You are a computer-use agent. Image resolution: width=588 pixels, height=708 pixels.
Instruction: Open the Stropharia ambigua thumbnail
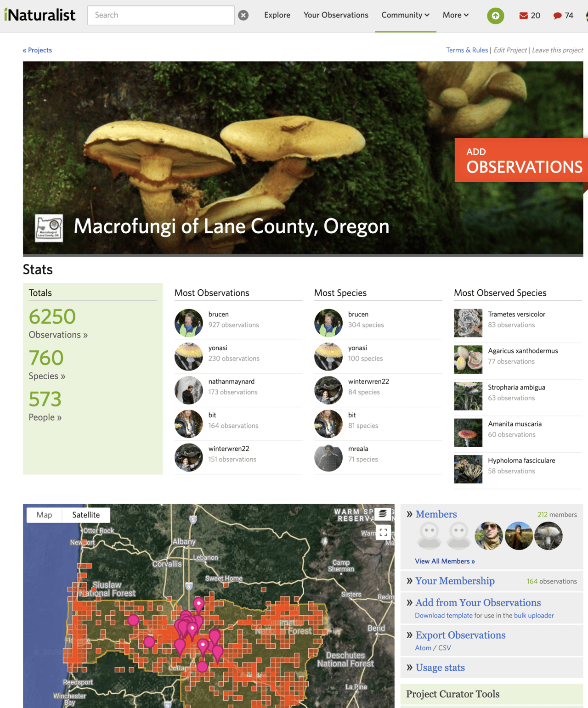click(468, 396)
